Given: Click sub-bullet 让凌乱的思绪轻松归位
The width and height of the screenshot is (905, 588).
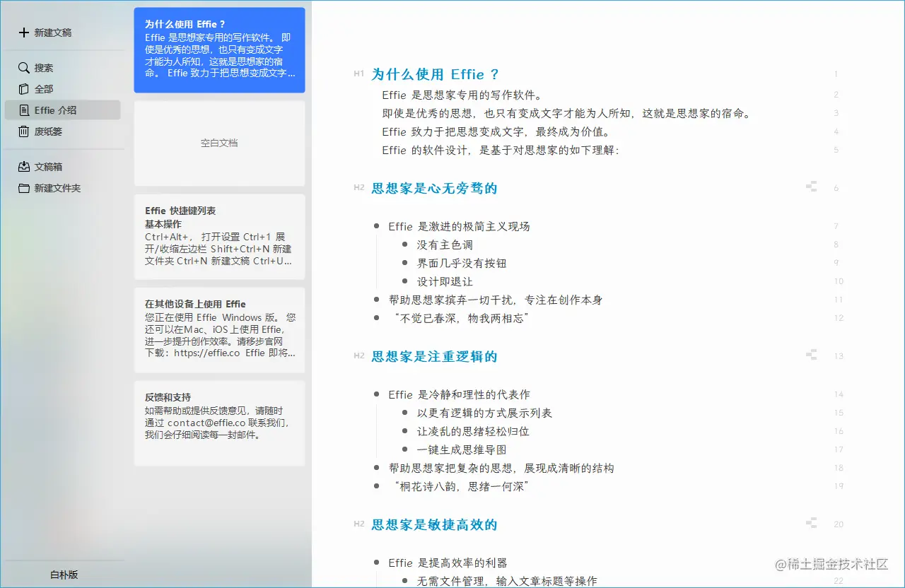Looking at the screenshot, I should pos(473,431).
